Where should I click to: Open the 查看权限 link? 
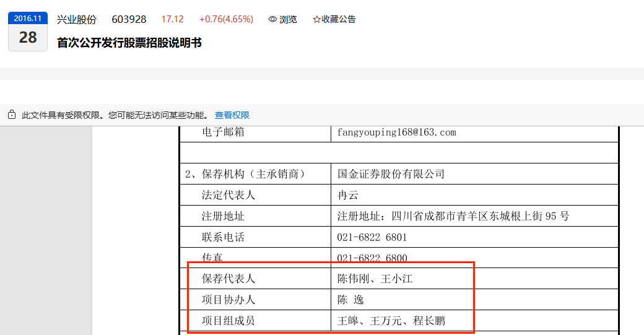(232, 115)
